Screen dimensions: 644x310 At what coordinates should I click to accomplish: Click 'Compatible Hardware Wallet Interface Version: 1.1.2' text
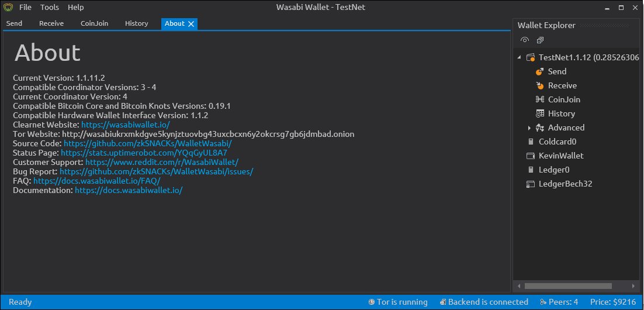coord(110,116)
